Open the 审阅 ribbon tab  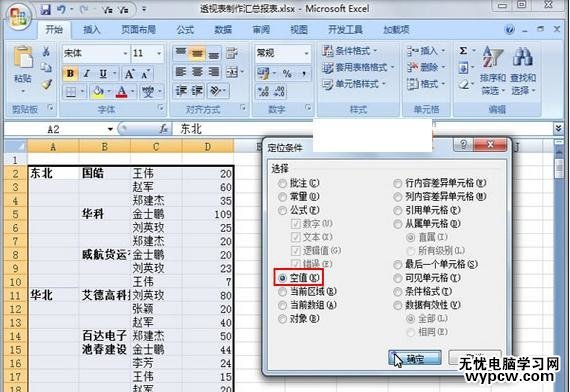[x=261, y=29]
